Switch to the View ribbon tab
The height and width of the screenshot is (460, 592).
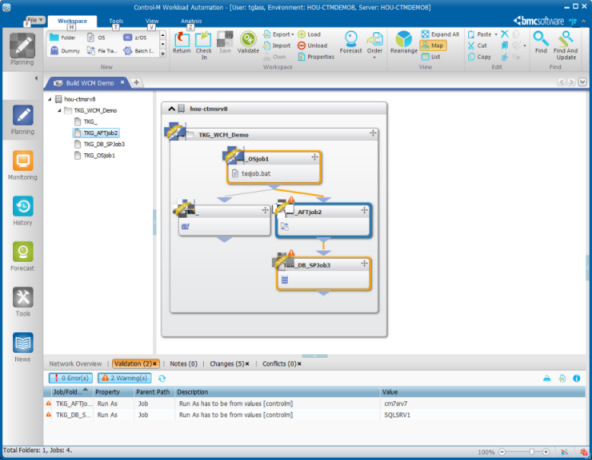click(x=152, y=21)
